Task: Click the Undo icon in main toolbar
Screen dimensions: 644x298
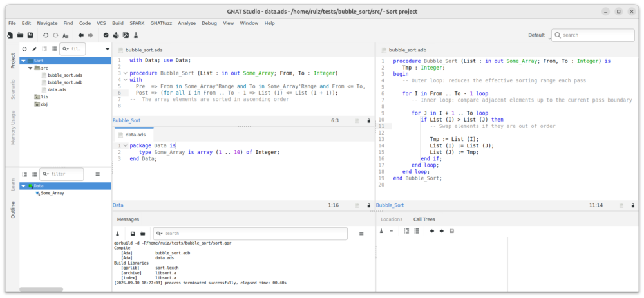Action: [x=45, y=35]
